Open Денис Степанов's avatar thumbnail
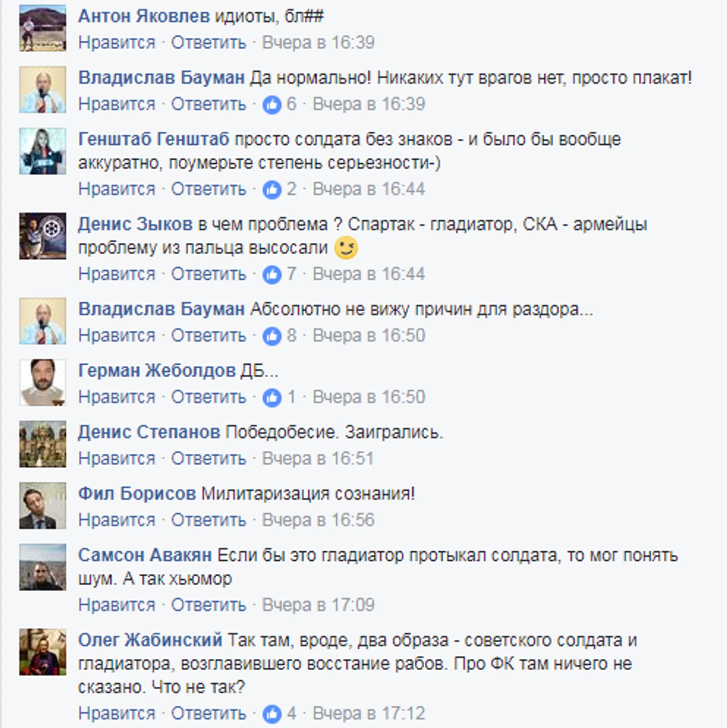727x728 pixels. (43, 444)
